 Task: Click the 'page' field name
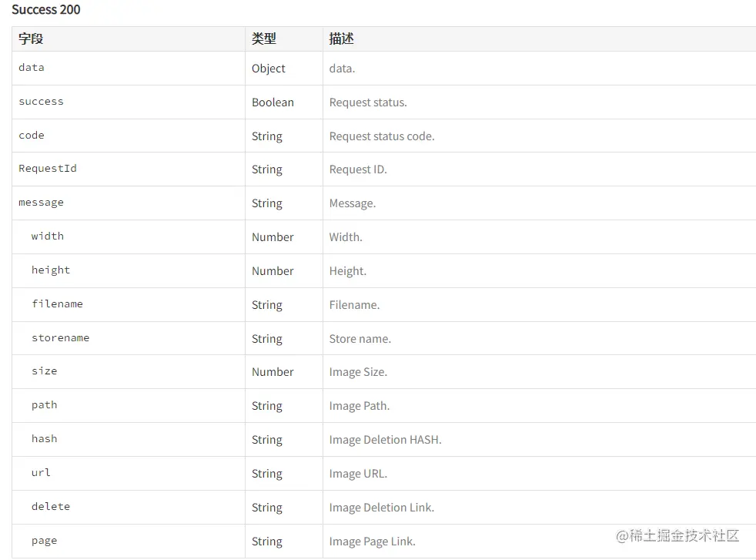[x=45, y=541]
